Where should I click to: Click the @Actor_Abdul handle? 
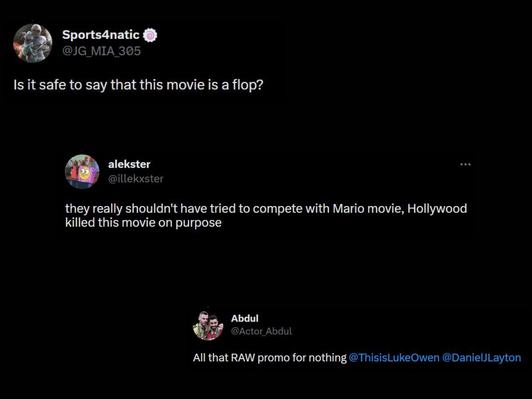262,331
